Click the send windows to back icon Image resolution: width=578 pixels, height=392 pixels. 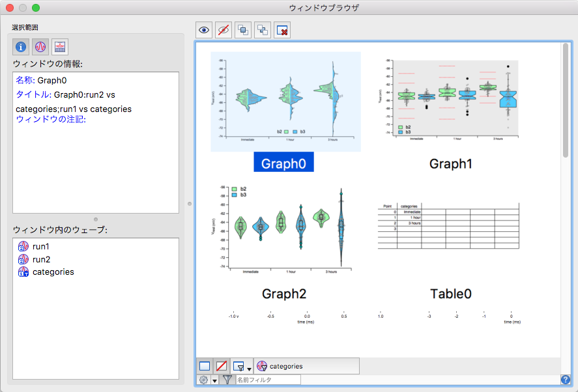tap(263, 30)
